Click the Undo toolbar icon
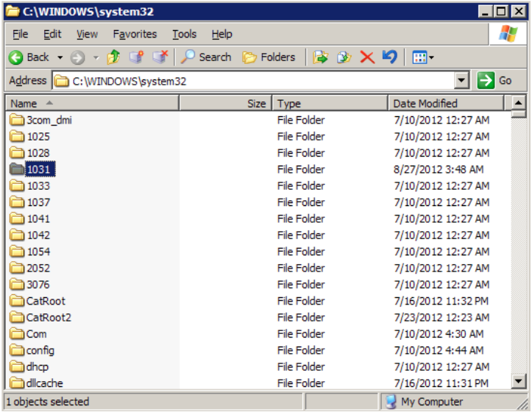The image size is (532, 412). tap(390, 57)
